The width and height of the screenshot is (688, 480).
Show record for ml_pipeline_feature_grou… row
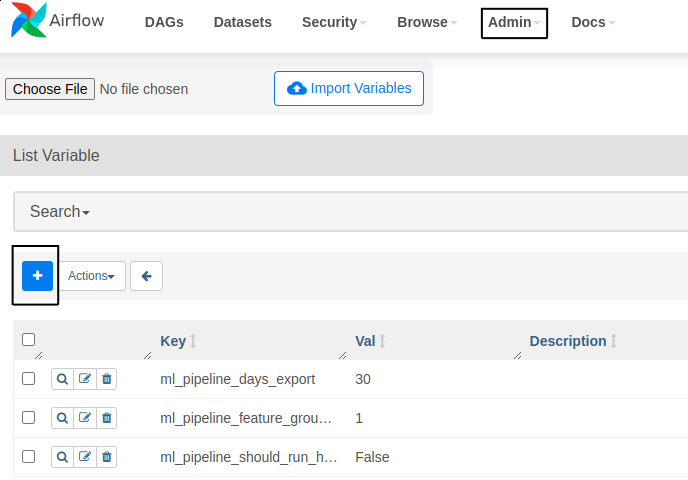click(62, 418)
